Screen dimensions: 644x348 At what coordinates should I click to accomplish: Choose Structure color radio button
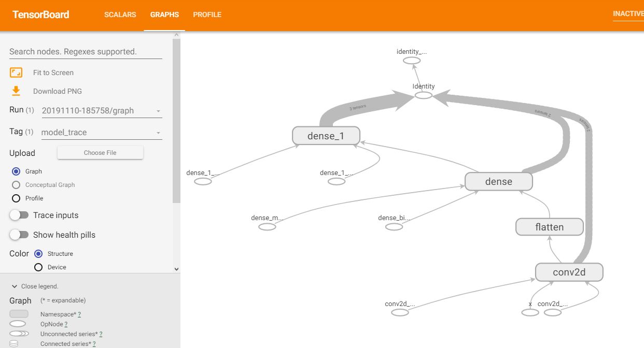point(38,254)
